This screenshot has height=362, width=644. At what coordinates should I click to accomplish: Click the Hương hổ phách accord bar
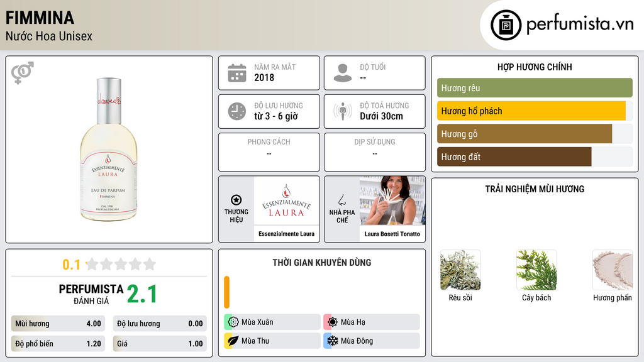535,111
